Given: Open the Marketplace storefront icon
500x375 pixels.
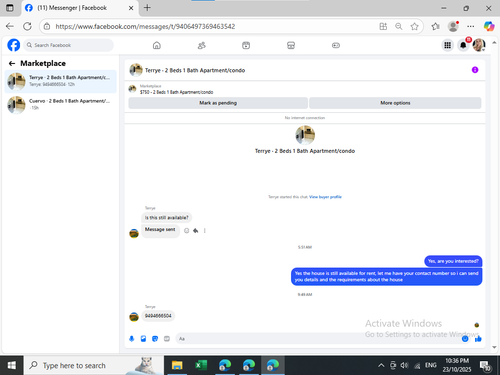Looking at the screenshot, I should [291, 45].
